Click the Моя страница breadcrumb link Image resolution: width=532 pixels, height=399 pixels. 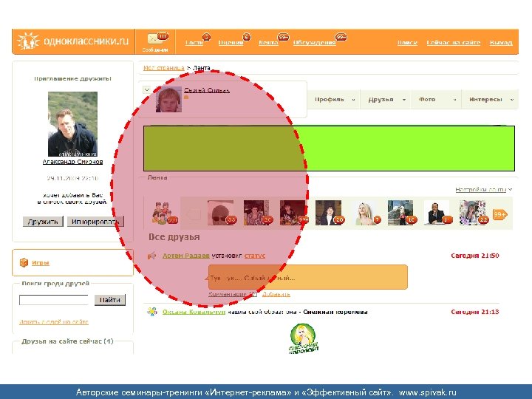tap(163, 68)
